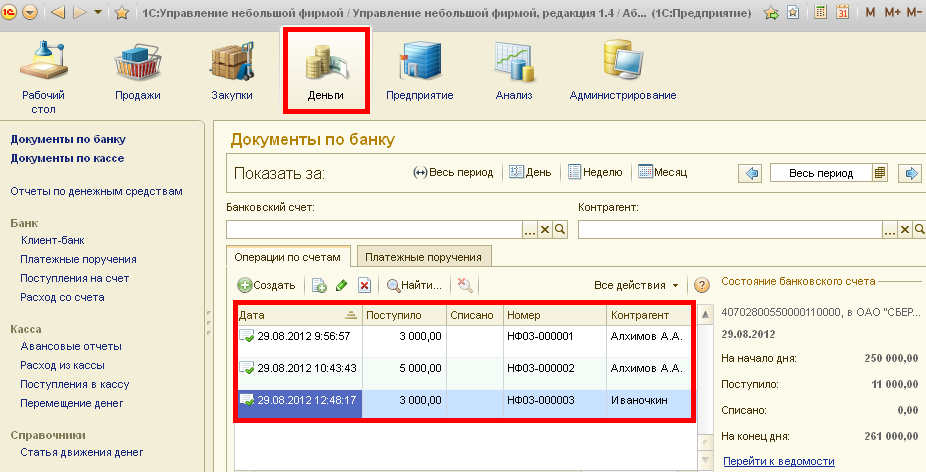Click the Контрагент input field
The image size is (926, 472).
pyautogui.click(x=730, y=230)
